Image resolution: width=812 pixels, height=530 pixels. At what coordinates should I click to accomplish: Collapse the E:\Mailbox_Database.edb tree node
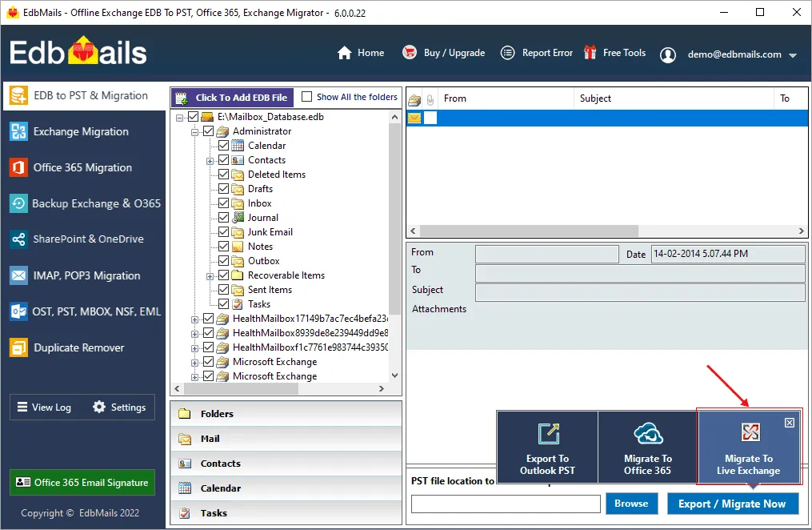point(179,118)
